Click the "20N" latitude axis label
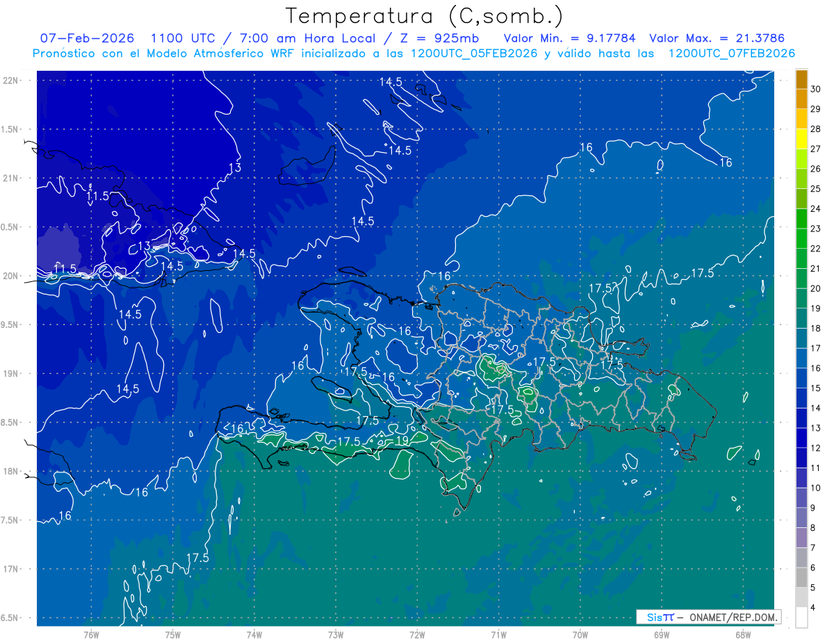834x644 pixels. (10, 276)
